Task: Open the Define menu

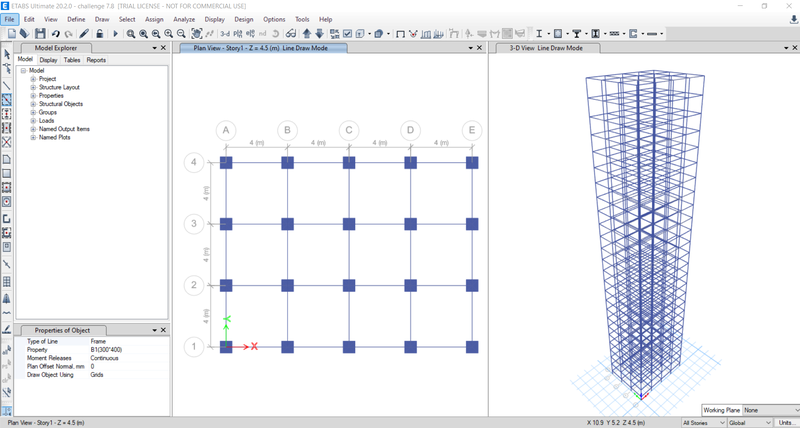Action: point(76,19)
